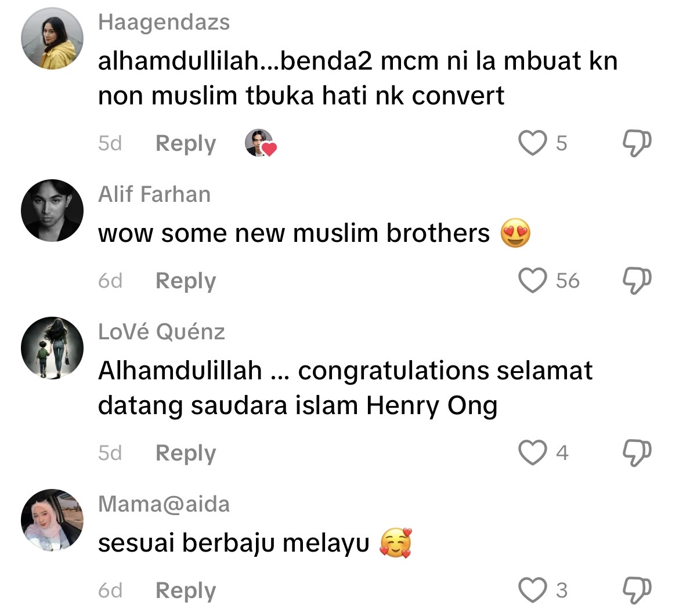The width and height of the screenshot is (679, 616).
Task: Tap the heart on Alif Farhan's comment
Action: pyautogui.click(x=532, y=281)
